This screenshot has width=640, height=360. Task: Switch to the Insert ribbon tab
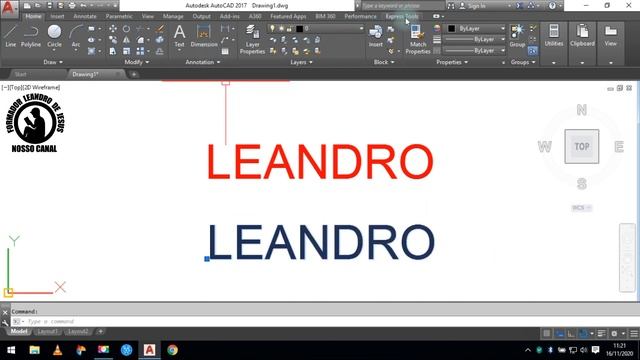[x=57, y=16]
